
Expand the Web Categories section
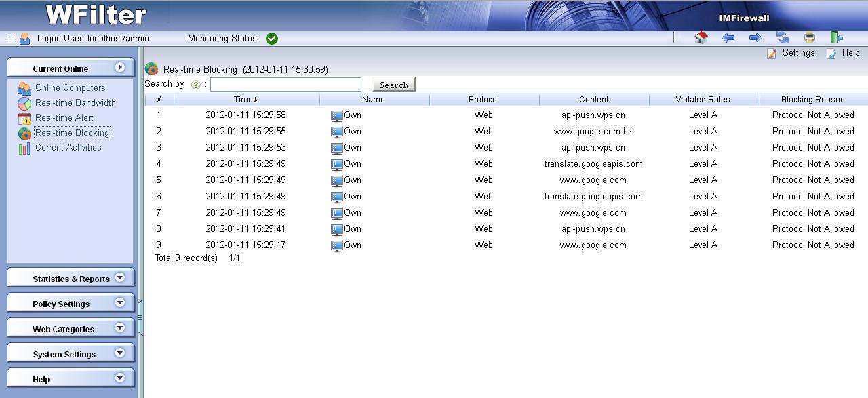point(120,328)
